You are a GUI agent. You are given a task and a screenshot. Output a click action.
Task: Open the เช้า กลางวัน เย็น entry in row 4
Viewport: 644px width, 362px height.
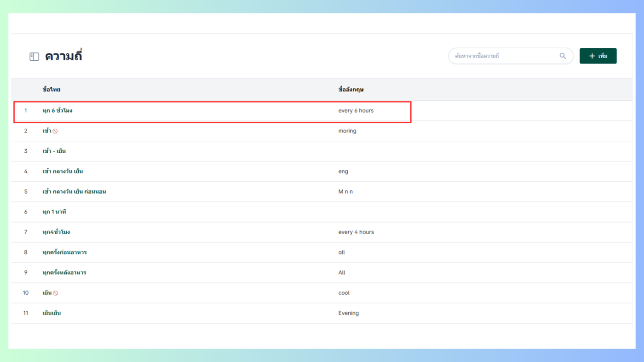coord(63,171)
